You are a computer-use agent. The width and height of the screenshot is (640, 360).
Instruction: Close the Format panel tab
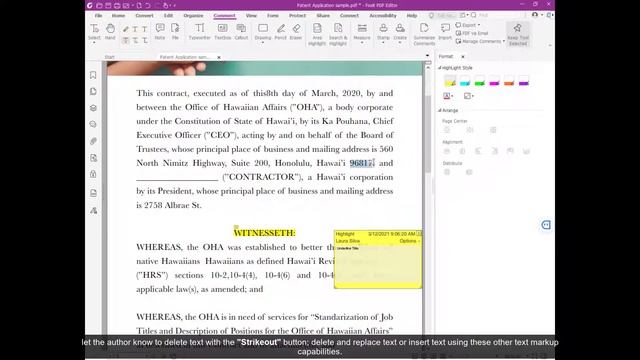(x=463, y=56)
